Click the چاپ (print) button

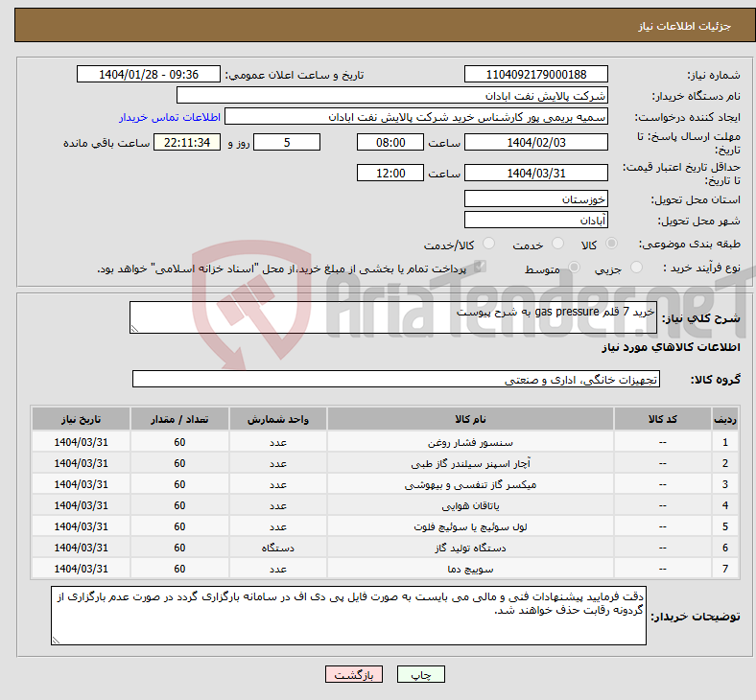click(420, 674)
